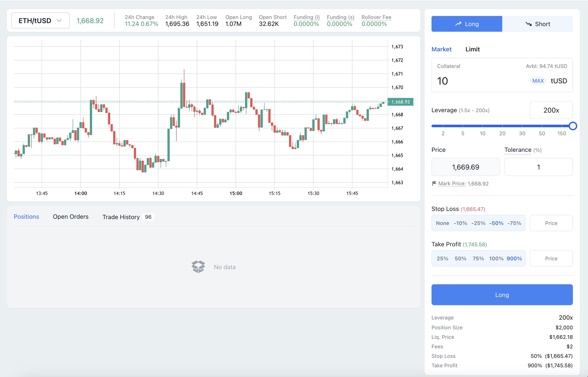Click the large blue Long submit button
The image size is (588, 377).
click(x=502, y=295)
